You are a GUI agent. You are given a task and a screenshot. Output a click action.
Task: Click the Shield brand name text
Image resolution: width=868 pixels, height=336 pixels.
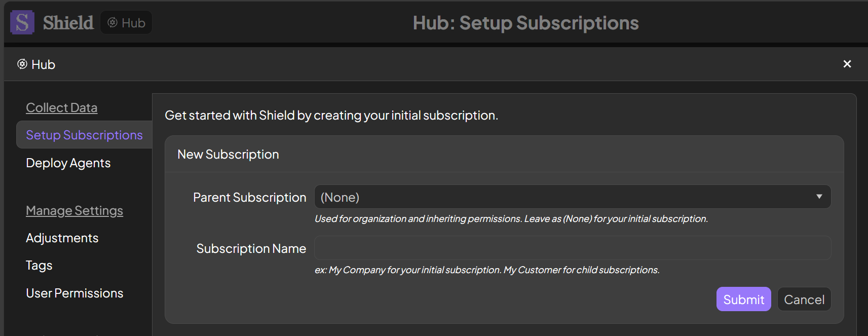click(x=68, y=23)
